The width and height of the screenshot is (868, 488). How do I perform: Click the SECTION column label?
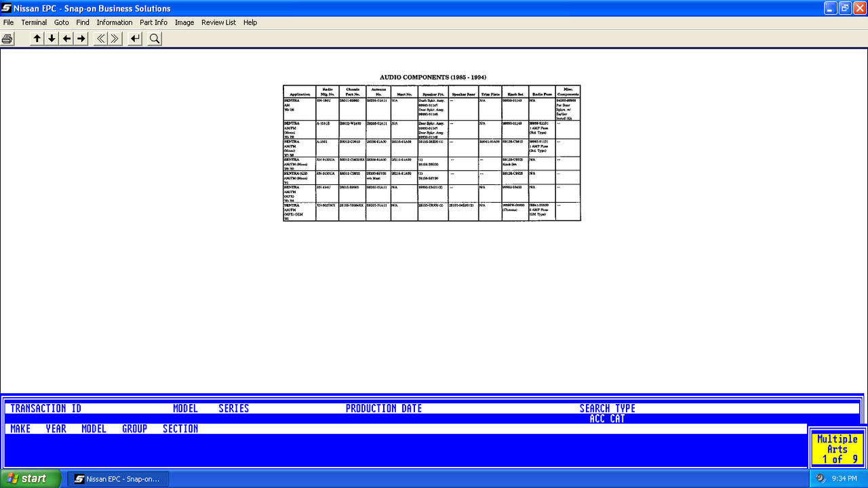[180, 428]
